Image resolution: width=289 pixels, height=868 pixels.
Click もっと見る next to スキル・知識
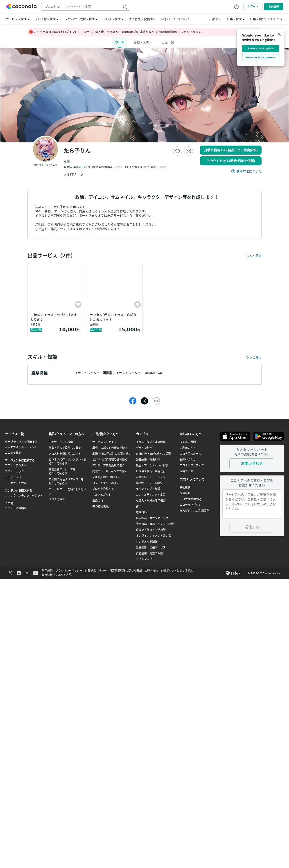coord(254,357)
